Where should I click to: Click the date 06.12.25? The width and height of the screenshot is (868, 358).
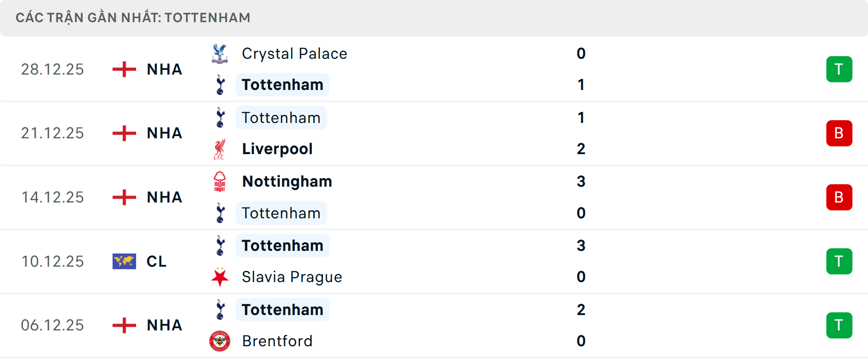click(x=52, y=325)
